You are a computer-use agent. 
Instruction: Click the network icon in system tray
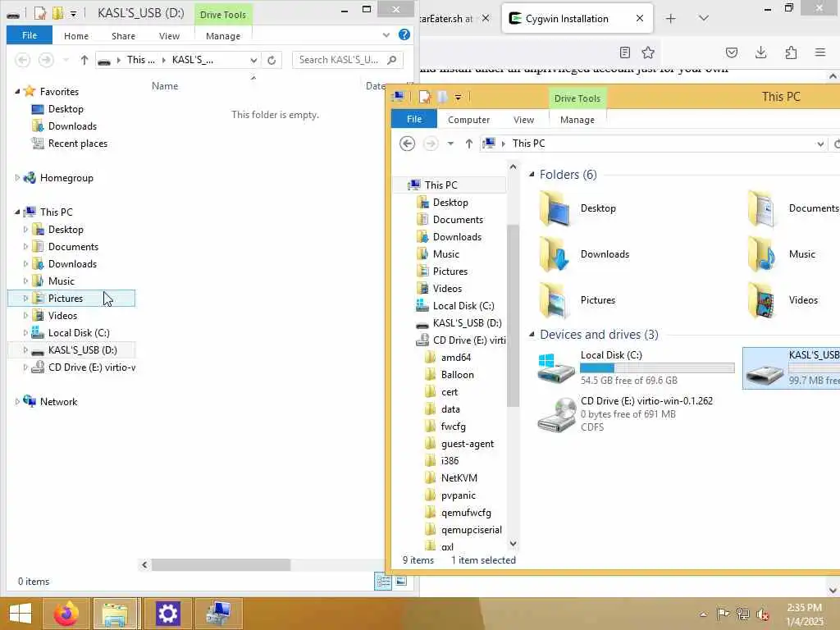click(742, 614)
